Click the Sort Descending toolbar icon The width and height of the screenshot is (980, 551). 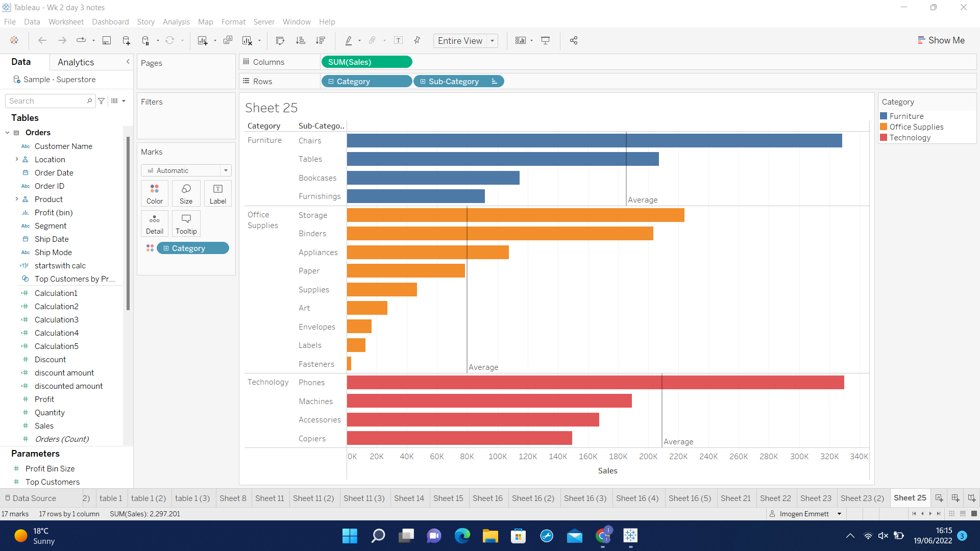point(321,40)
